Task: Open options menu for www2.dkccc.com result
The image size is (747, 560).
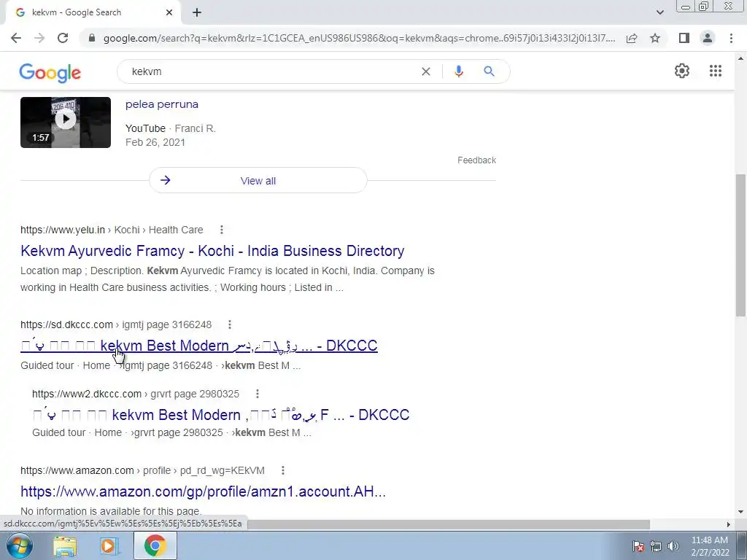Action: [258, 394]
